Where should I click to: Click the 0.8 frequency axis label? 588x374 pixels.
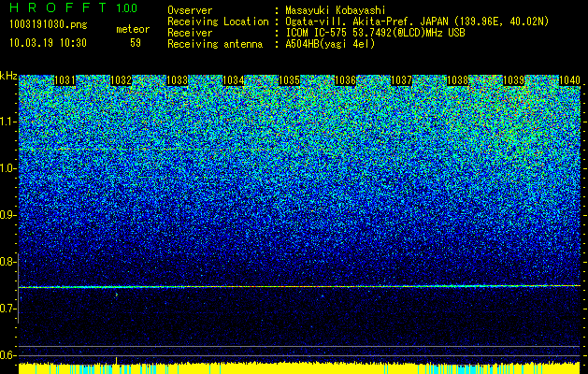pos(8,262)
